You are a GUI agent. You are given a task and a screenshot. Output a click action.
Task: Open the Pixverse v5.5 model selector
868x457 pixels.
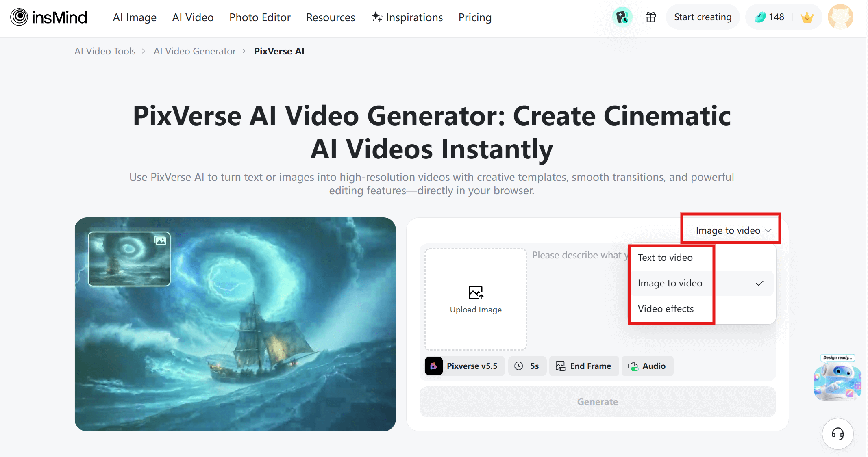click(x=464, y=366)
